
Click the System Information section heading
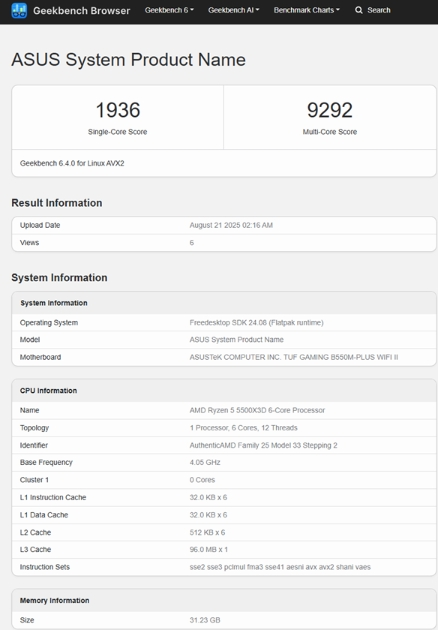pyautogui.click(x=59, y=278)
